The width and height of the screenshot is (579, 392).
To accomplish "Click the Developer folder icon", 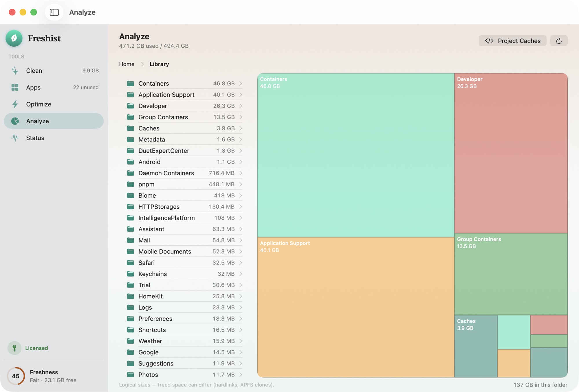I will (x=131, y=106).
